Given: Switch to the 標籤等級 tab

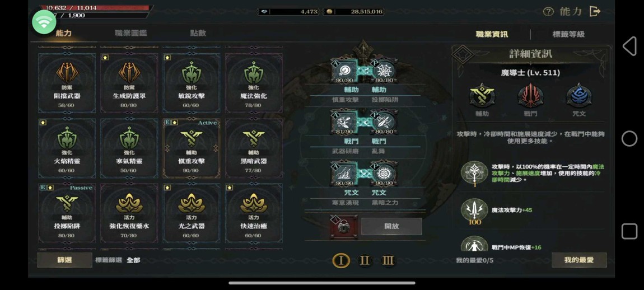Looking at the screenshot, I should [568, 34].
